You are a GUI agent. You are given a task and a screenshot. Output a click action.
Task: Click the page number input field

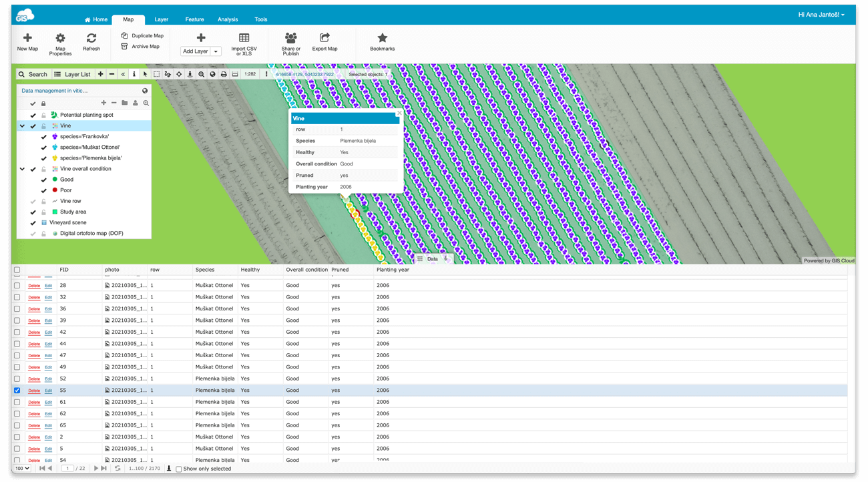click(x=67, y=469)
